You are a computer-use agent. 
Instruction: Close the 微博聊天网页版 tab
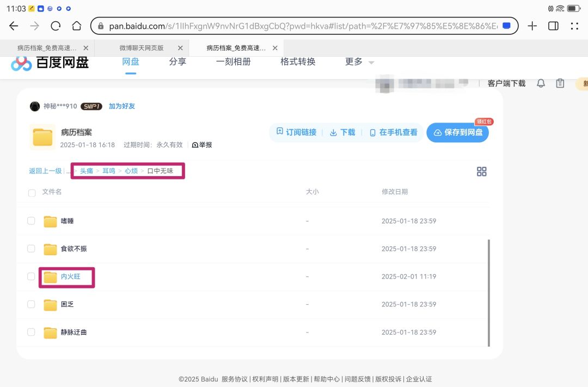[x=180, y=48]
